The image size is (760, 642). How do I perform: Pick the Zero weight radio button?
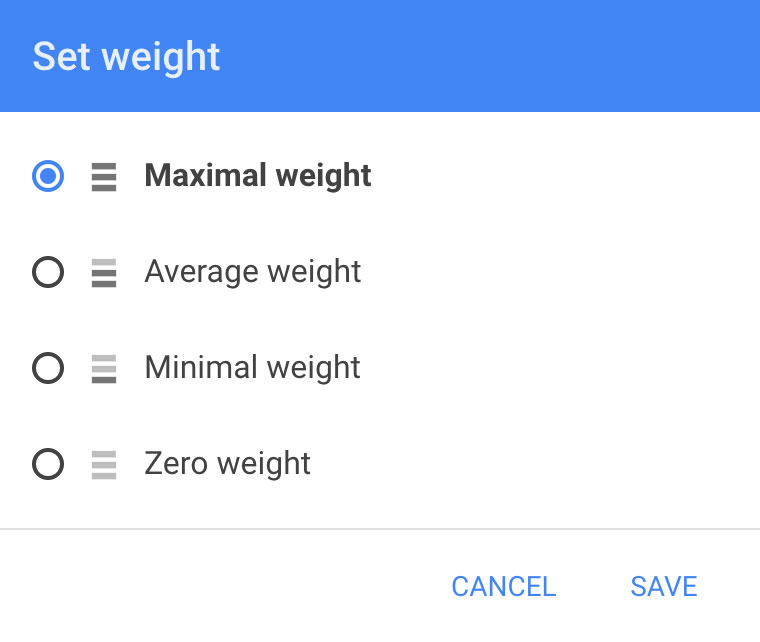tap(48, 465)
